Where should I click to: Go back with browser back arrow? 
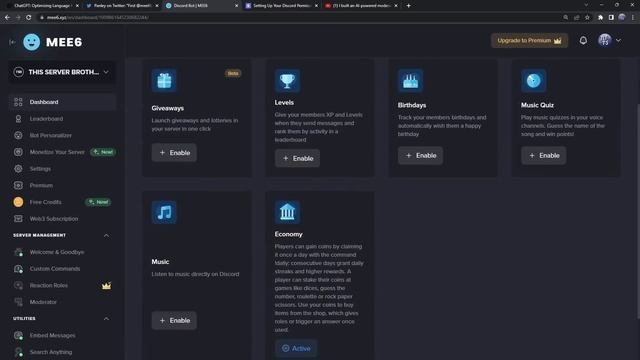pyautogui.click(x=7, y=18)
